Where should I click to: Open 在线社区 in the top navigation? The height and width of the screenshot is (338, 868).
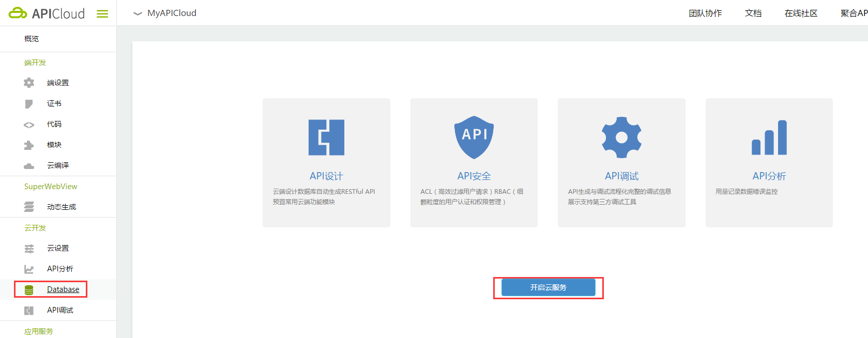[x=801, y=13]
